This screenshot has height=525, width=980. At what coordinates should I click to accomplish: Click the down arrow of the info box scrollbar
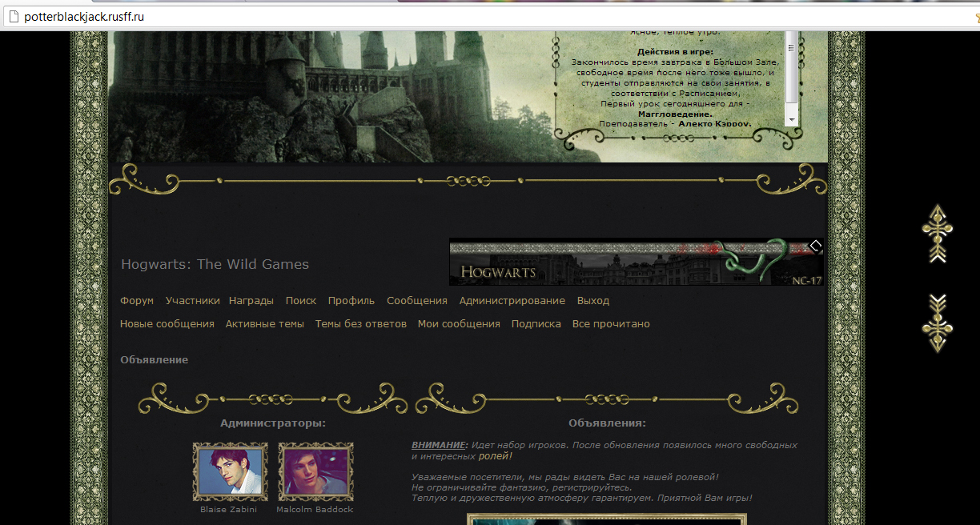tap(792, 119)
